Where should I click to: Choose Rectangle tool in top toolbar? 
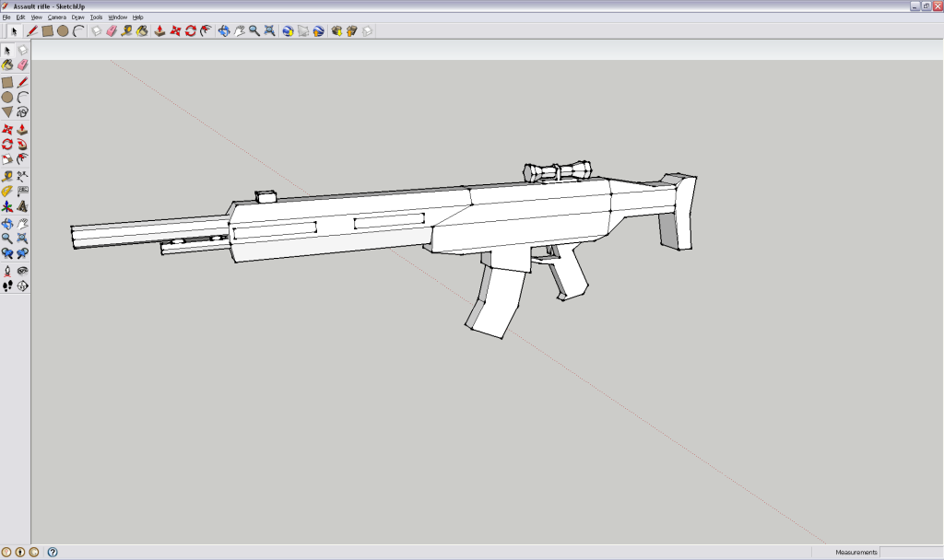48,31
